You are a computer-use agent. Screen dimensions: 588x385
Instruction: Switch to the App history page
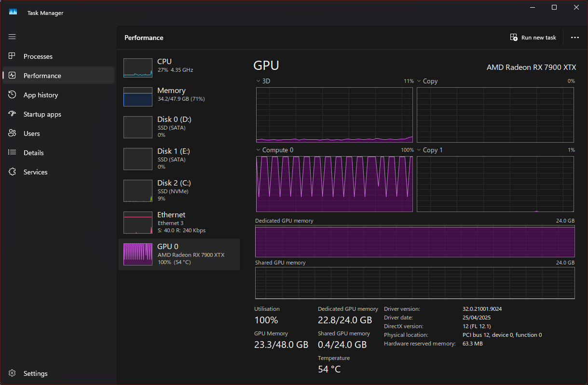click(41, 95)
